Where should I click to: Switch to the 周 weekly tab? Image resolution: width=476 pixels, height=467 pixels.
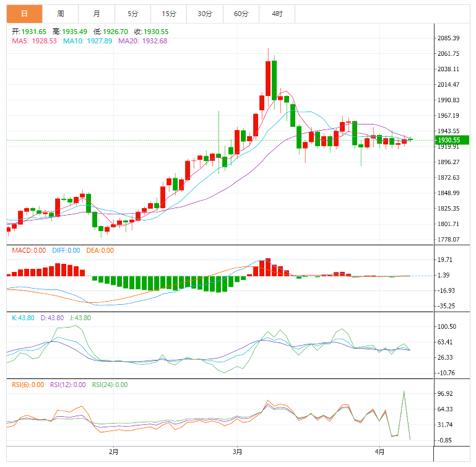(61, 14)
